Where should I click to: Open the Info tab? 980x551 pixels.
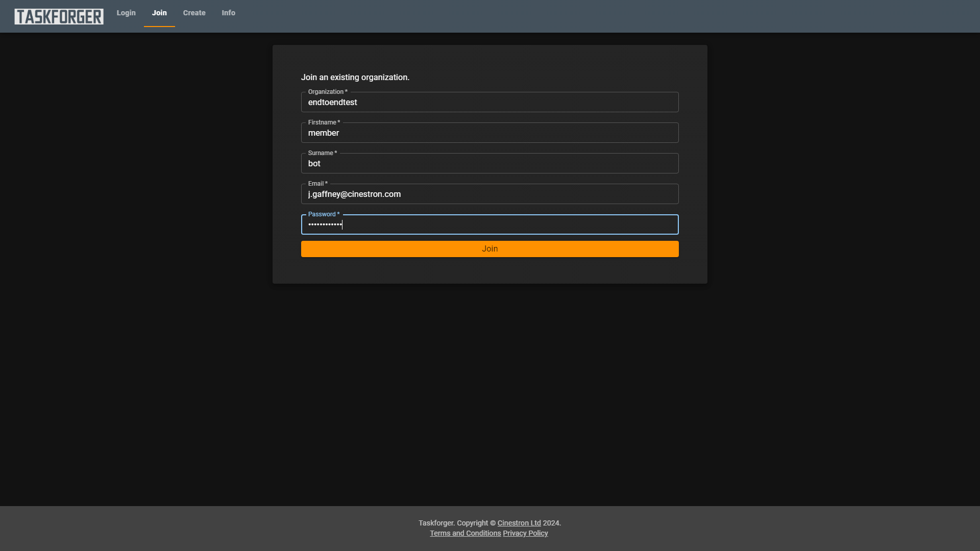(x=228, y=13)
